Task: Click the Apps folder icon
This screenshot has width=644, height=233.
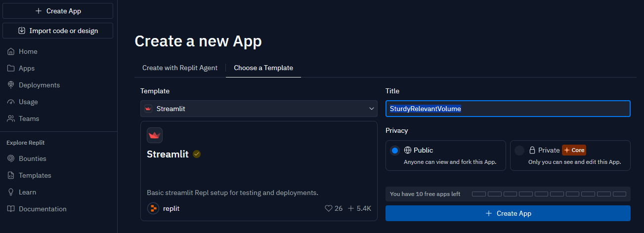Action: (x=11, y=68)
